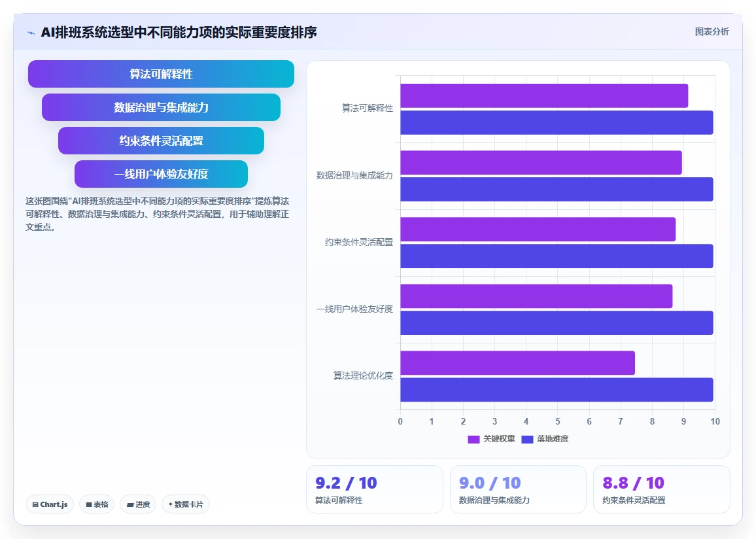Viewport: 756px width, 539px height.
Task: Click the 落地难度 legend label
Action: 553,439
